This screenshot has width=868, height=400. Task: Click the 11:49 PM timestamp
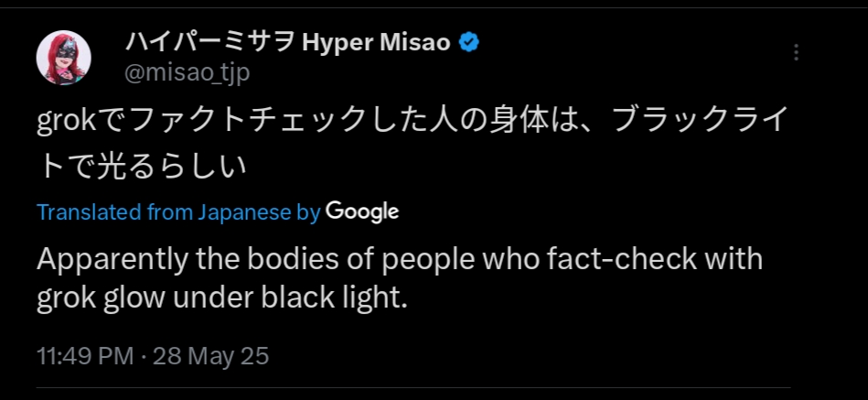click(x=84, y=355)
